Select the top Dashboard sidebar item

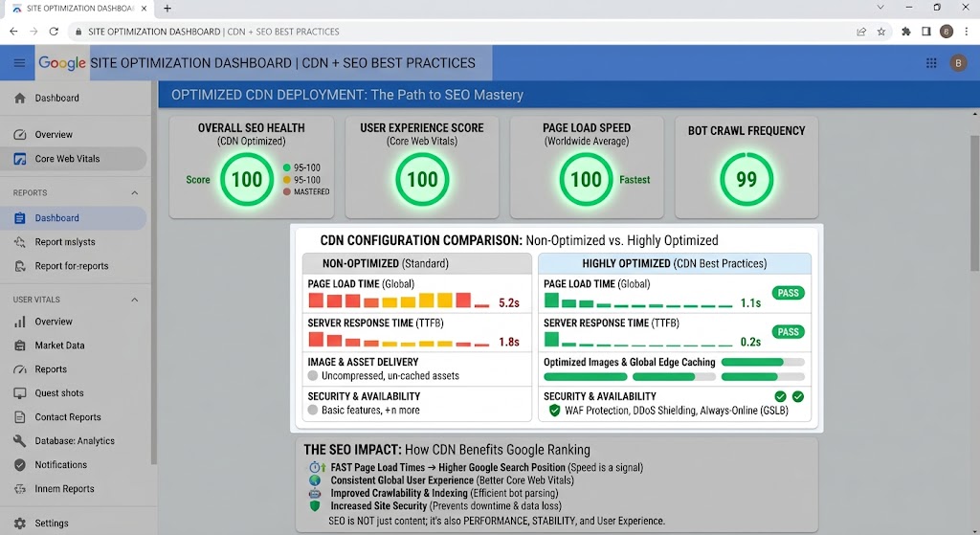(74, 99)
